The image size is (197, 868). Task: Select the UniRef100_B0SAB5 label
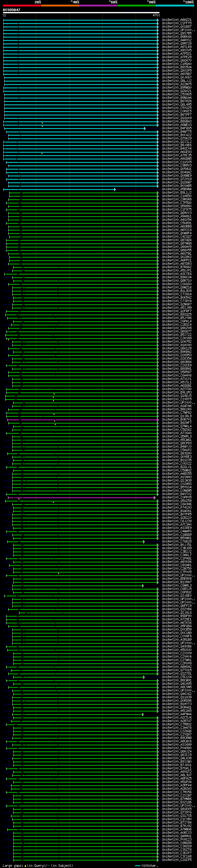click(176, 186)
